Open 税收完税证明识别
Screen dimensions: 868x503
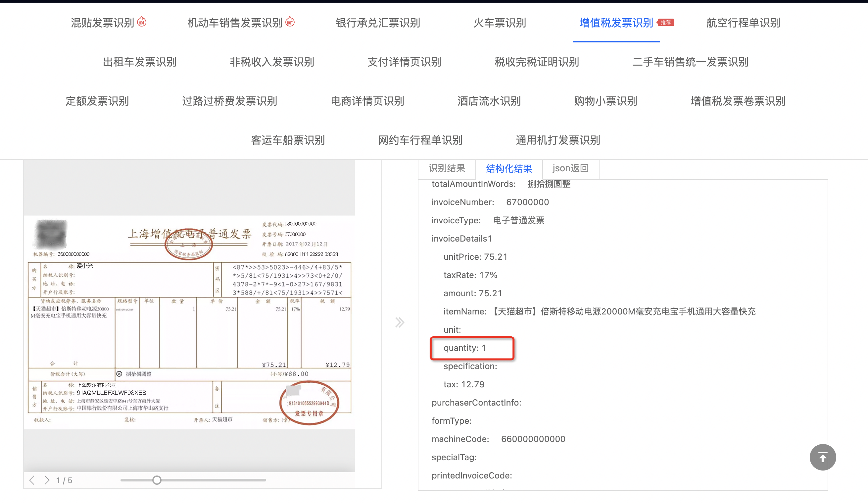pyautogui.click(x=537, y=62)
